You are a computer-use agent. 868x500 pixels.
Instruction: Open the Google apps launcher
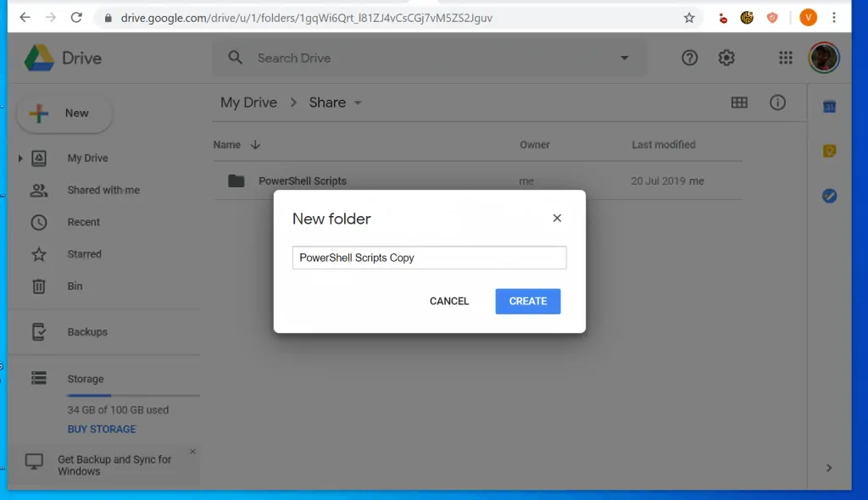click(x=785, y=58)
